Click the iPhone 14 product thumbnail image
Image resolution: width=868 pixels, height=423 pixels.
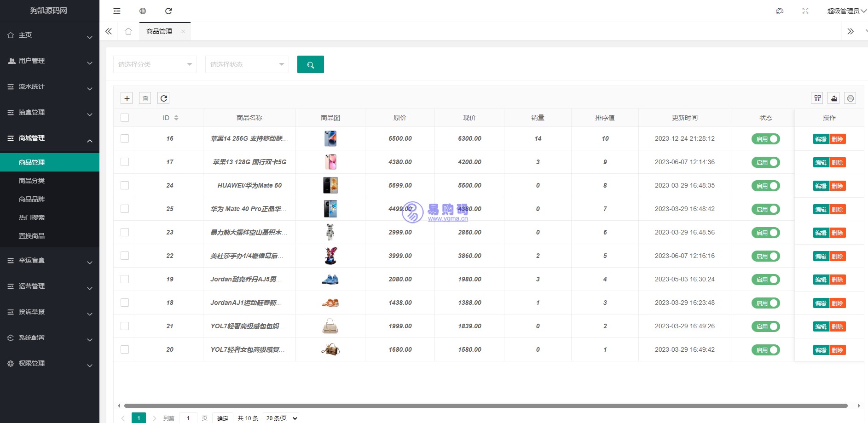pos(330,138)
